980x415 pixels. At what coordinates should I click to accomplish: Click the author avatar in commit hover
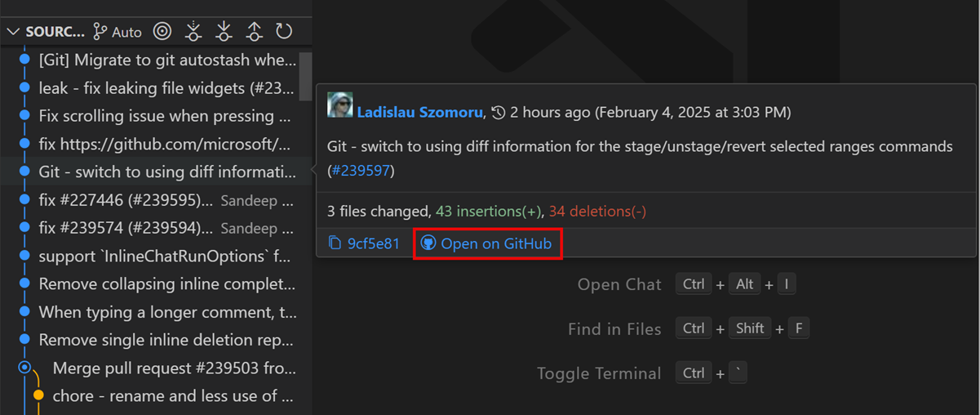pos(339,105)
